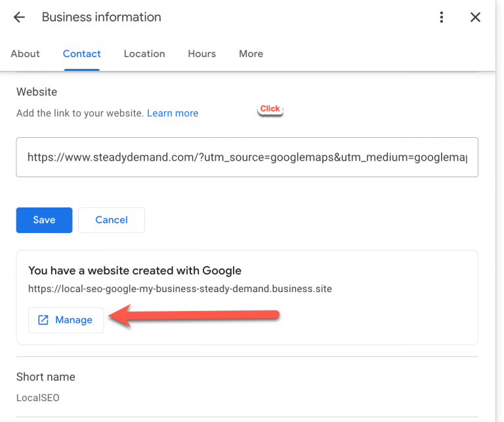Screen dimensions: 504x422
Task: Go to the Hours tab
Action: click(201, 54)
